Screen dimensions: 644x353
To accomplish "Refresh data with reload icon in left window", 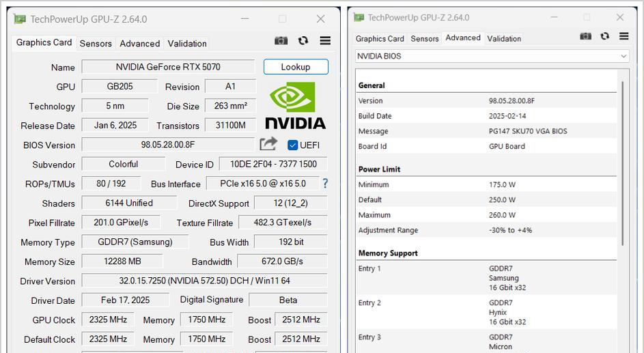I will point(303,41).
